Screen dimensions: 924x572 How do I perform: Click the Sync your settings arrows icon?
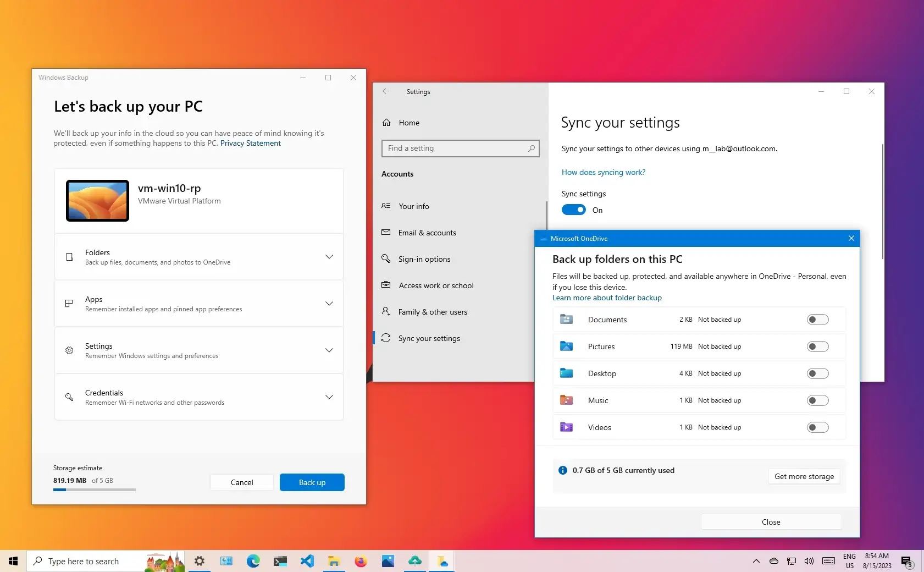click(386, 338)
